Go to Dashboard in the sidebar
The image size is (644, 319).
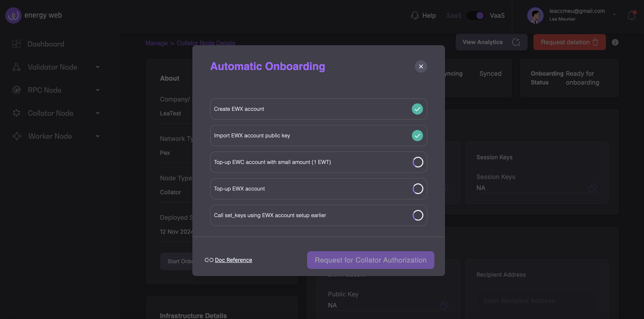coord(46,44)
